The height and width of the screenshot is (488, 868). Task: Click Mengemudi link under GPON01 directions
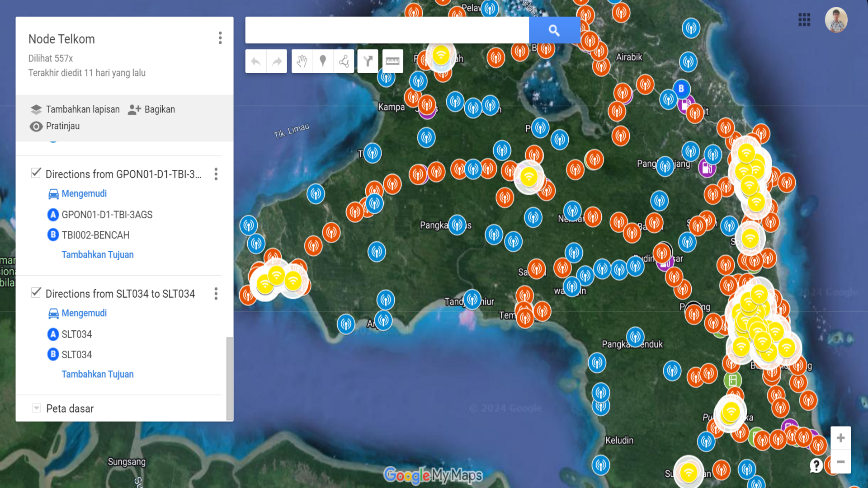[84, 194]
